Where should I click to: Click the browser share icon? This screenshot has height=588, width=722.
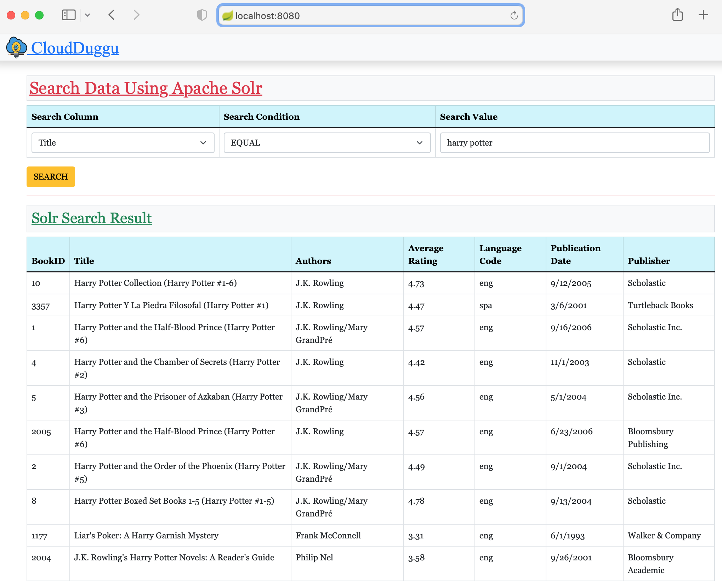(678, 16)
